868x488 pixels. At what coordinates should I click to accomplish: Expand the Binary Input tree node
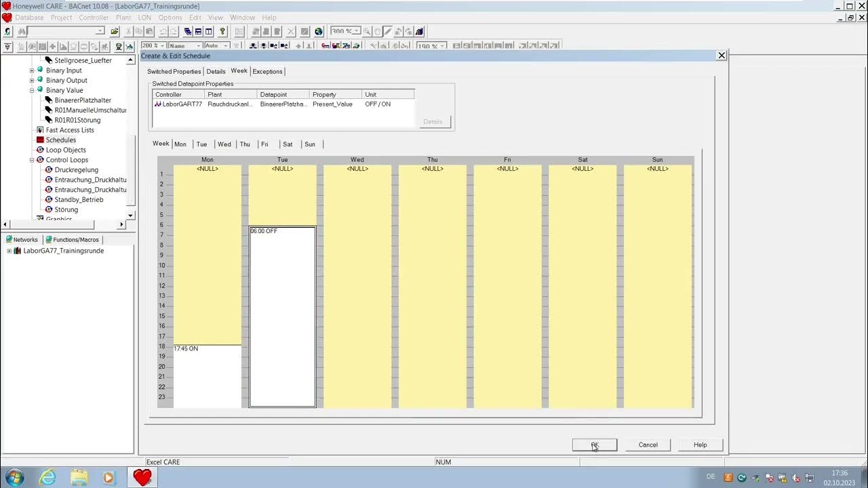tap(32, 70)
